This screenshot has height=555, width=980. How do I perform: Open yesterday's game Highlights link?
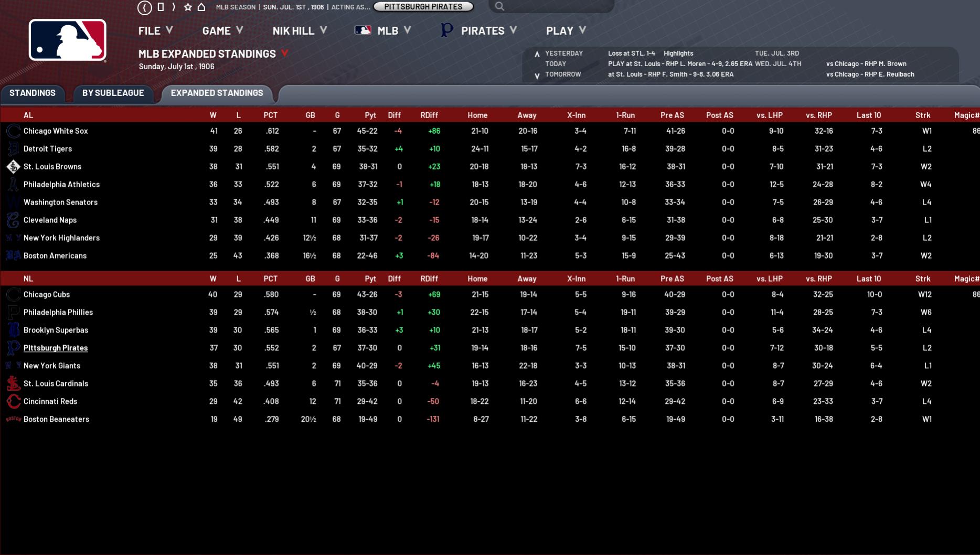[678, 54]
